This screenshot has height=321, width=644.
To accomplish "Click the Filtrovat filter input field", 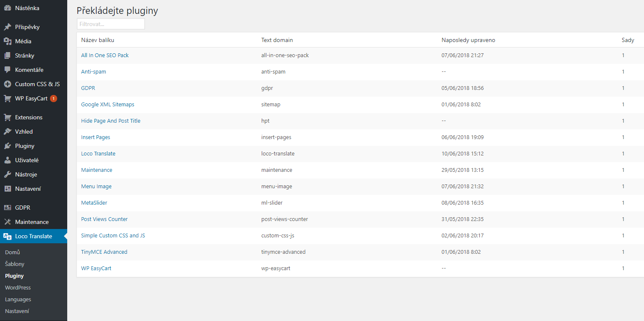I will click(x=111, y=24).
